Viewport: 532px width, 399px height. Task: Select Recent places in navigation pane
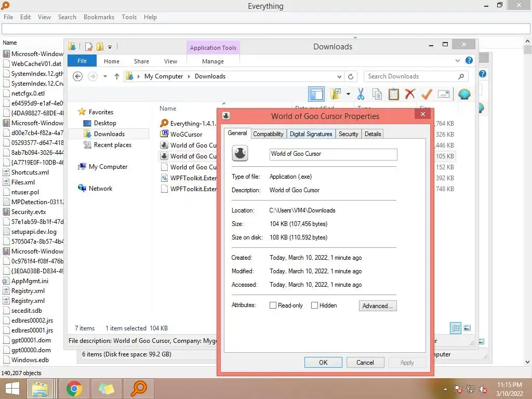pyautogui.click(x=113, y=145)
